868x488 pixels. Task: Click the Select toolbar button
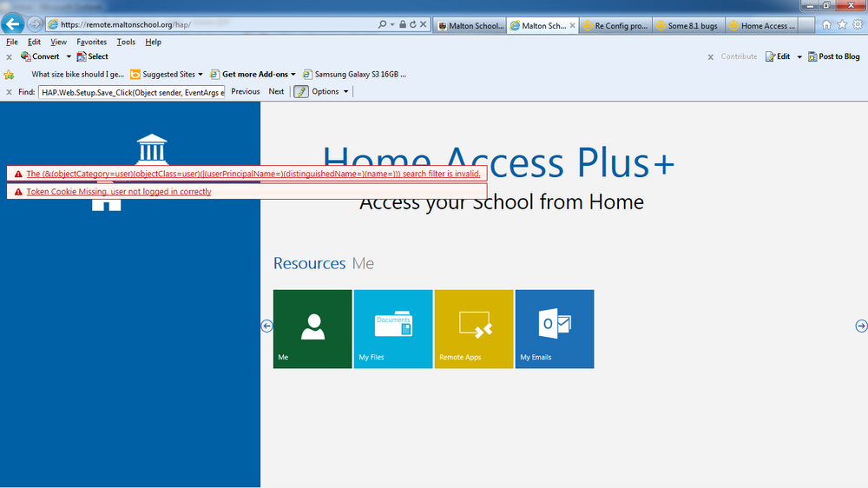pos(93,56)
